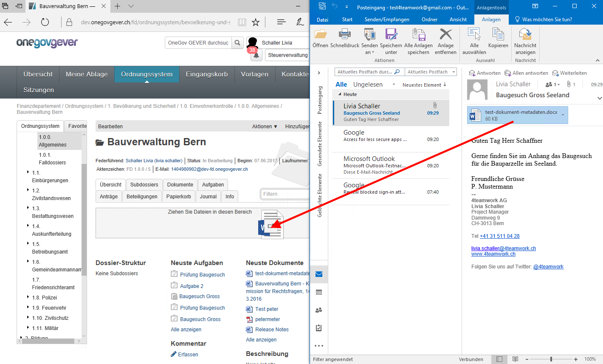Image resolution: width=603 pixels, height=364 pixels.
Task: Click Filtern input field in dossier
Action: coord(285,194)
